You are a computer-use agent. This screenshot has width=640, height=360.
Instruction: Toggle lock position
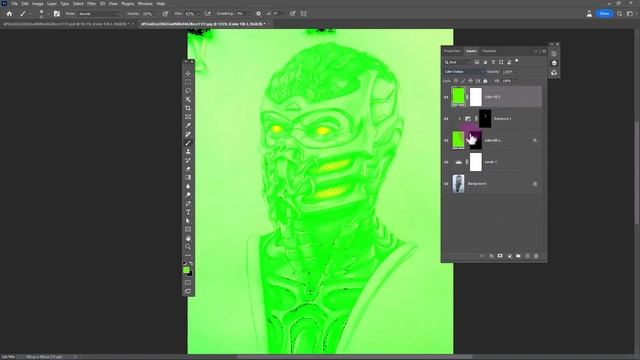point(470,81)
